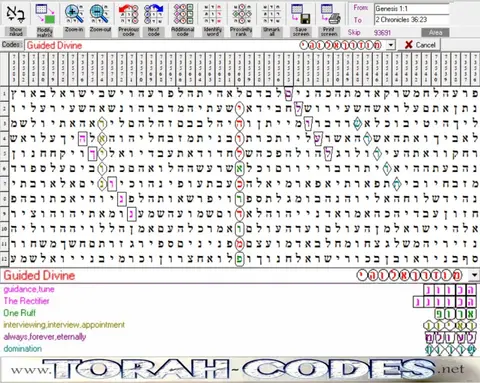The image size is (480, 383).
Task: Select 'always,forever,eternally' result row
Action: [x=240, y=337]
